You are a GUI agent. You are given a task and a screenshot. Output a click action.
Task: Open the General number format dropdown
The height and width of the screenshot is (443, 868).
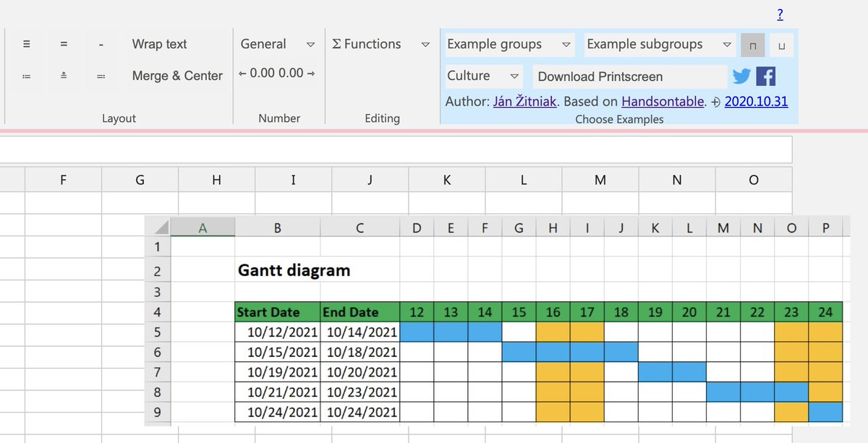click(277, 44)
